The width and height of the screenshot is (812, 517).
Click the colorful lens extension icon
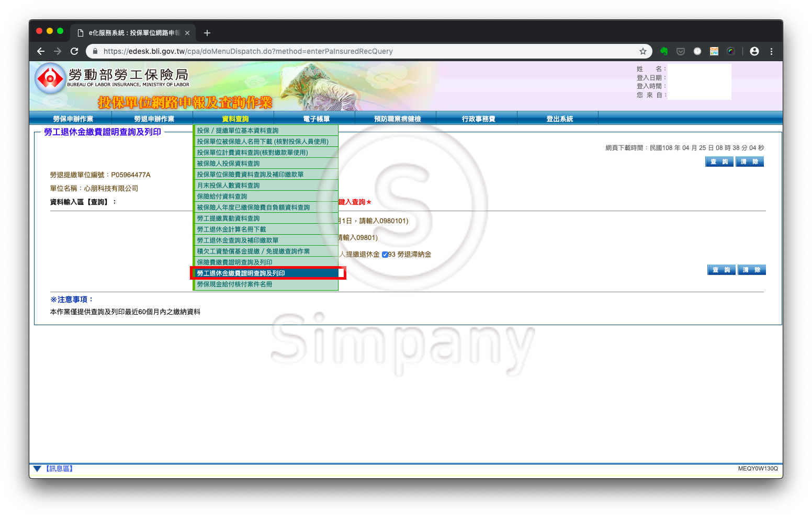click(731, 51)
